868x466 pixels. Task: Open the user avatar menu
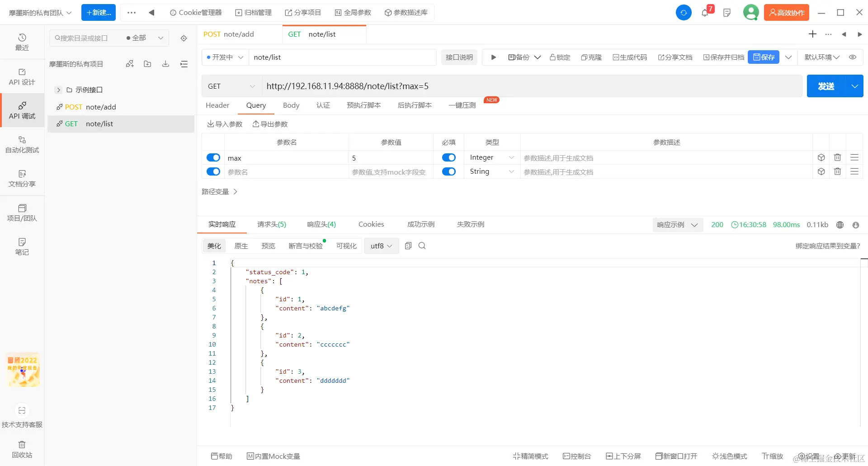tap(751, 12)
